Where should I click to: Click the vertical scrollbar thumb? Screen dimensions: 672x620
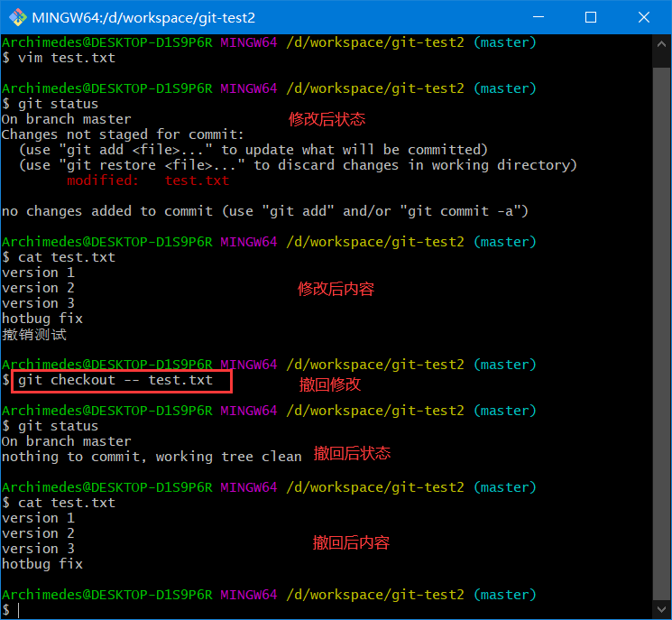pos(661,334)
